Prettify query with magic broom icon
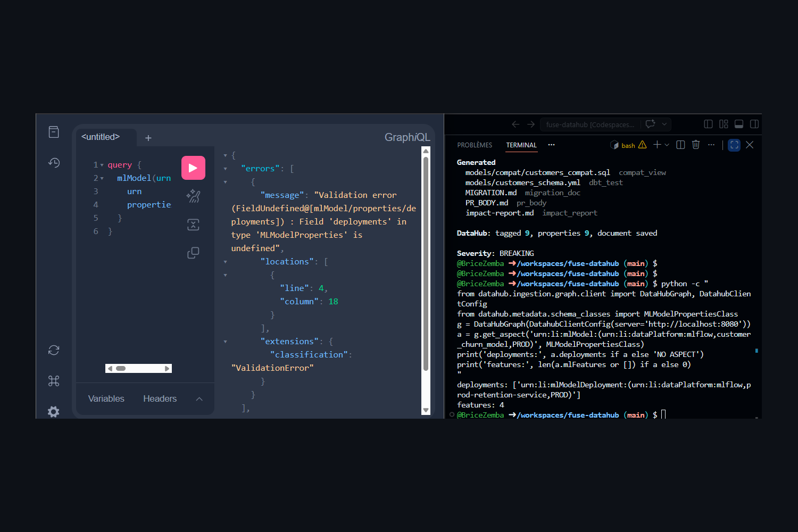This screenshot has height=532, width=798. 193,196
